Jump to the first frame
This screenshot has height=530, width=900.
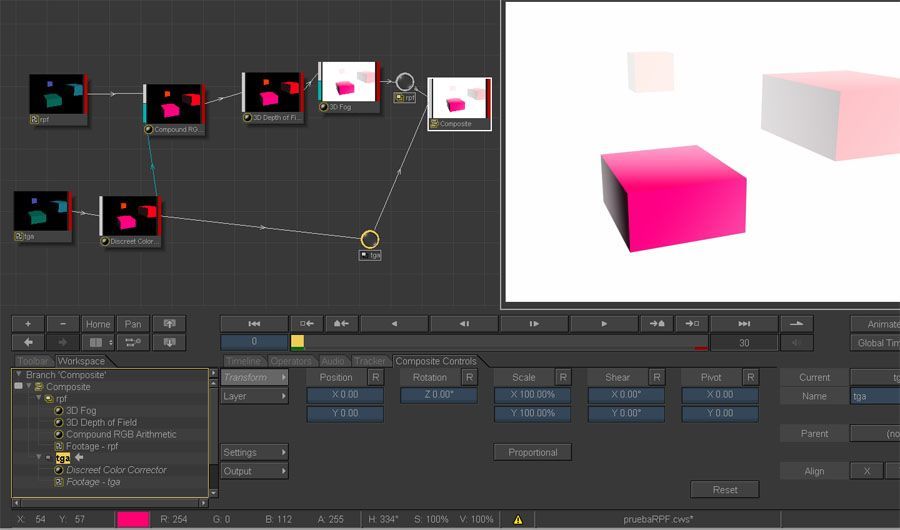pos(254,324)
